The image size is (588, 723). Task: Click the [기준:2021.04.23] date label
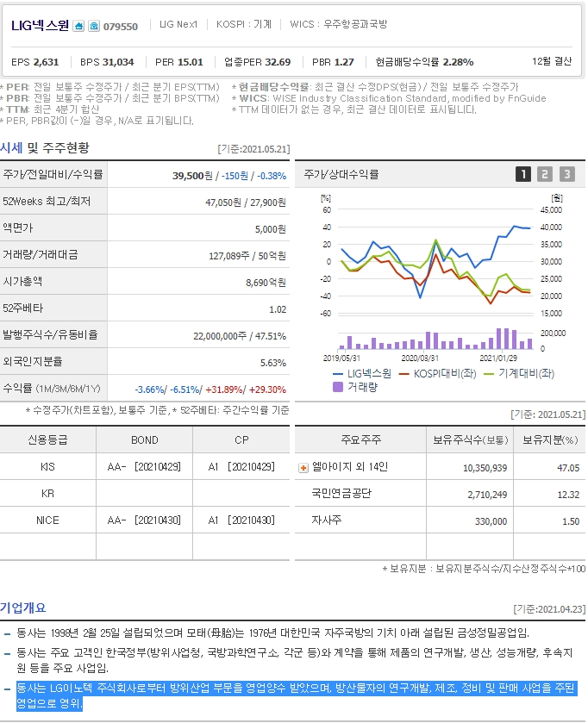[x=549, y=609]
